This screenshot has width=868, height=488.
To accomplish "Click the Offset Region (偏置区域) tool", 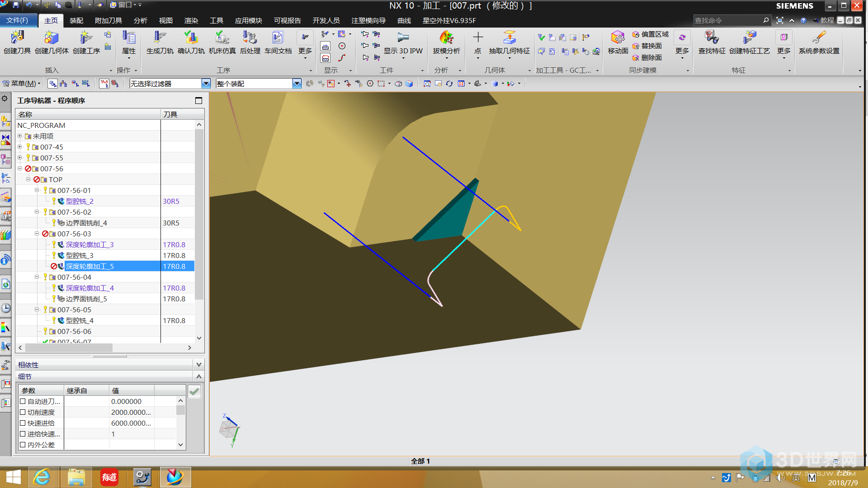I will 651,34.
